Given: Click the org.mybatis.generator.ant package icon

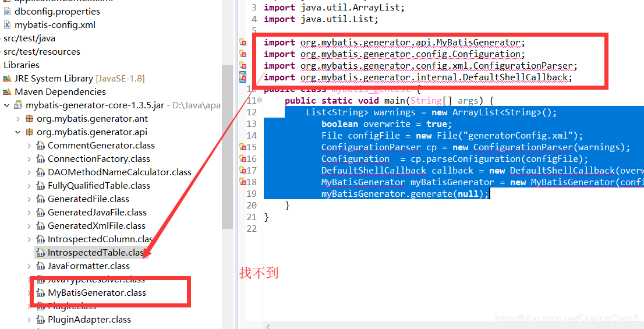Looking at the screenshot, I should pyautogui.click(x=29, y=119).
